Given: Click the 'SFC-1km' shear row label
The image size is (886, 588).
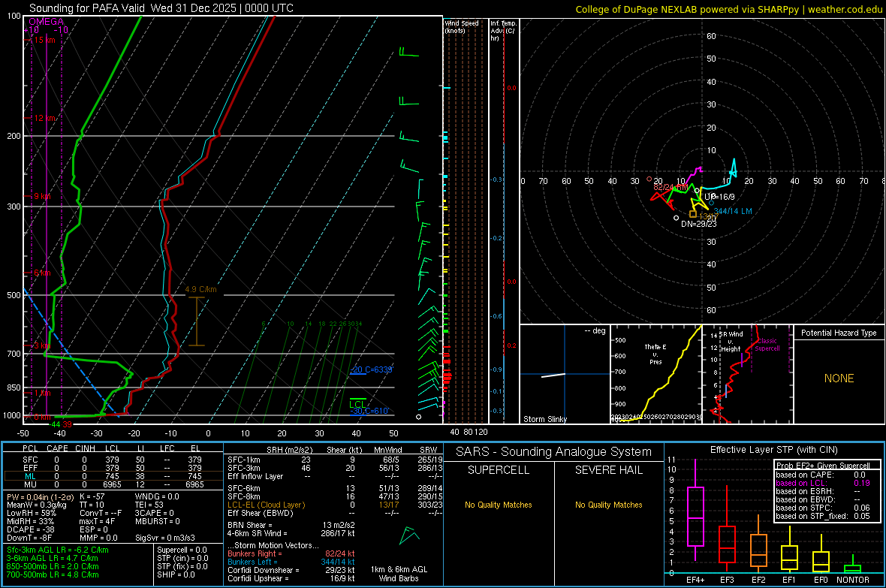Looking at the screenshot, I should [243, 460].
